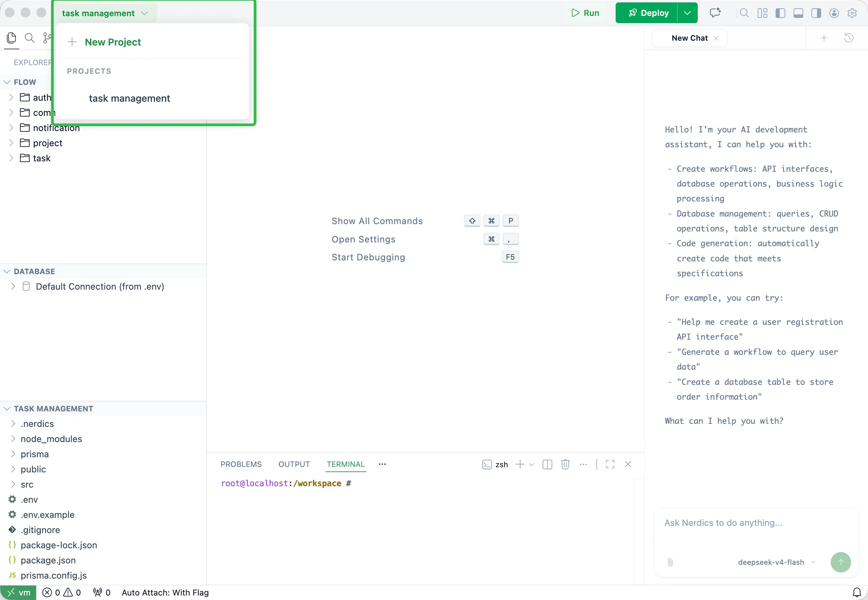Open terminal more actions ellipsis
This screenshot has width=868, height=600.
(x=583, y=464)
